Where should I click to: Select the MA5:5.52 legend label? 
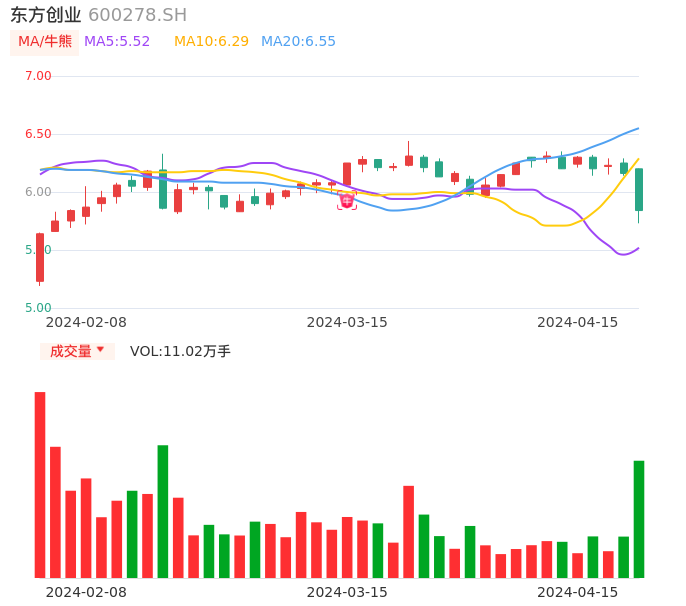coord(117,42)
